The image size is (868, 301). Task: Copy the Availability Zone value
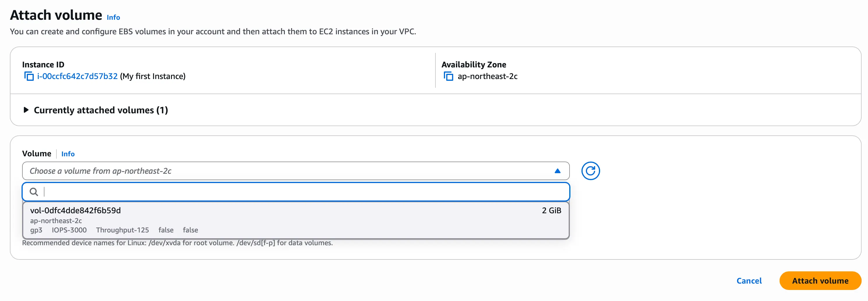click(x=448, y=76)
